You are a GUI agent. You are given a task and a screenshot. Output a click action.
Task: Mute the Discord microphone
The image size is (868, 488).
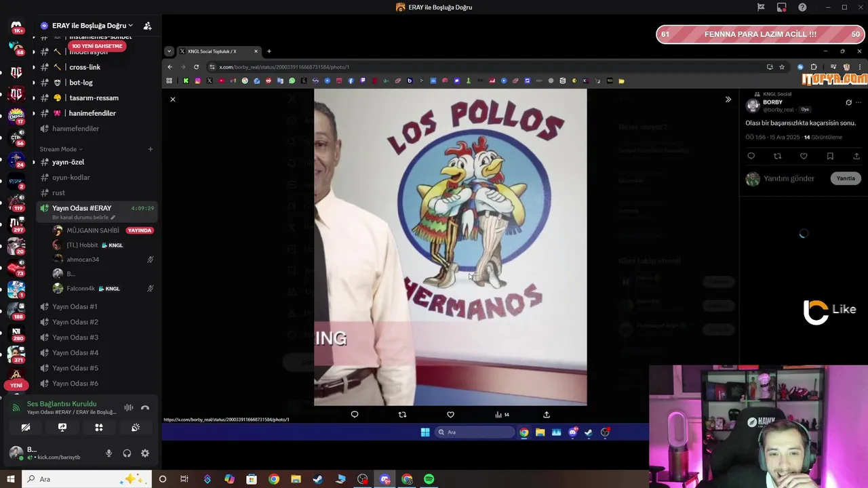pos(108,453)
